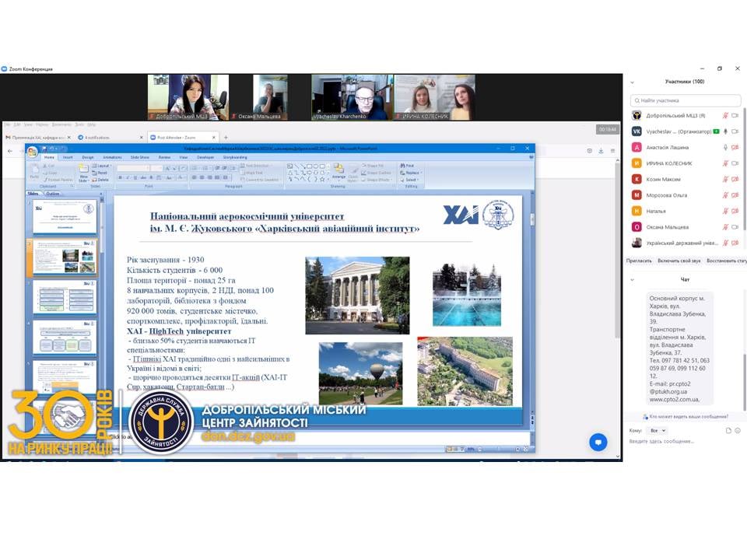Click the Find button in Editing group

[407, 166]
